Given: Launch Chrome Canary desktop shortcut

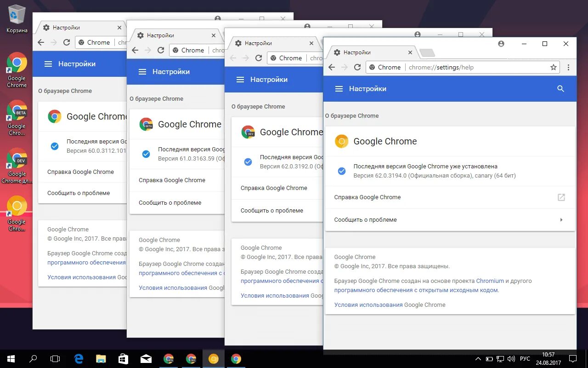Looking at the screenshot, I should 17,213.
